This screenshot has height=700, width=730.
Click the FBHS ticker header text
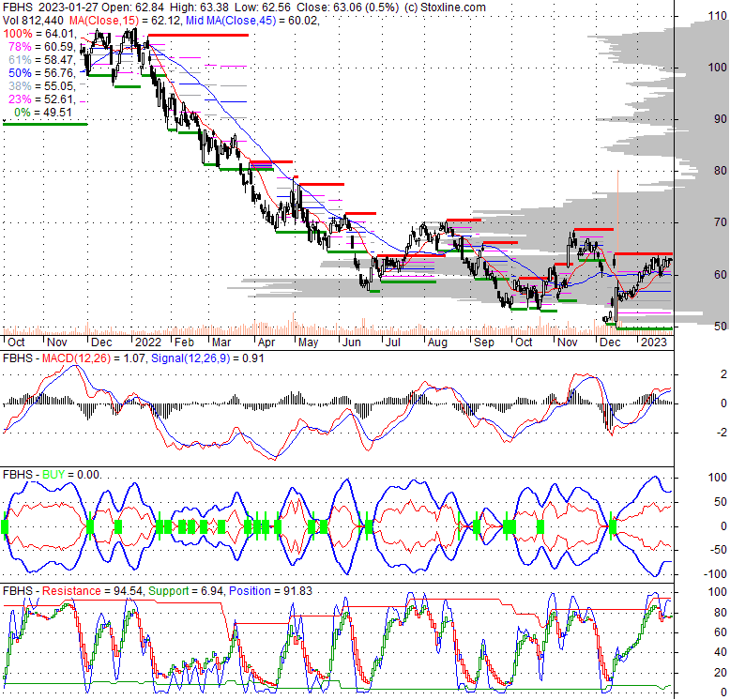click(x=18, y=8)
